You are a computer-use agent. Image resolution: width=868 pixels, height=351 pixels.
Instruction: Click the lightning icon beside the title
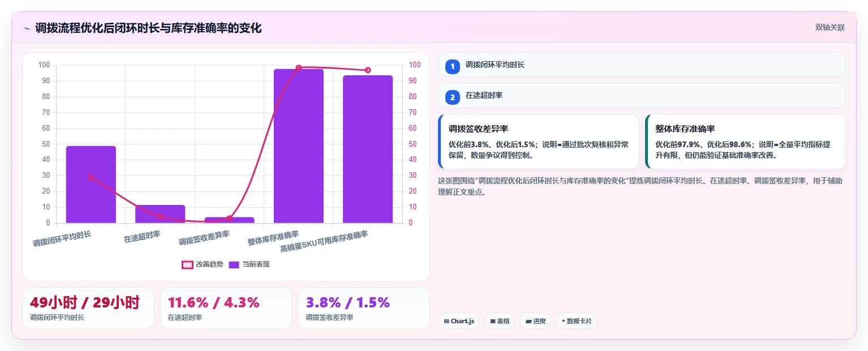pyautogui.click(x=27, y=28)
